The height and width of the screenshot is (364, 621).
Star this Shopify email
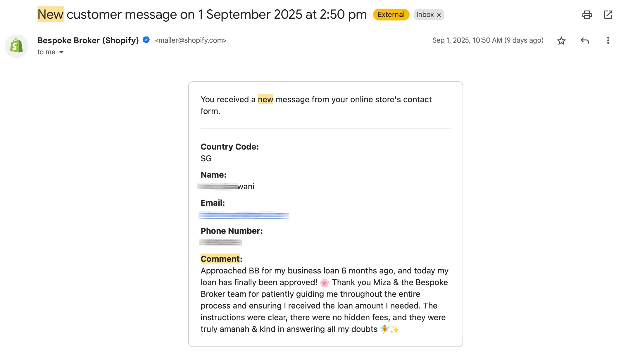[561, 41]
